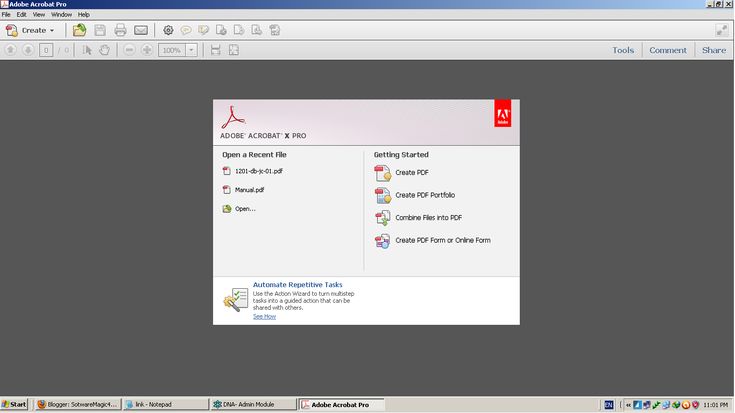Click the gear Customize Quick Tools icon
This screenshot has width=735, height=413.
168,30
